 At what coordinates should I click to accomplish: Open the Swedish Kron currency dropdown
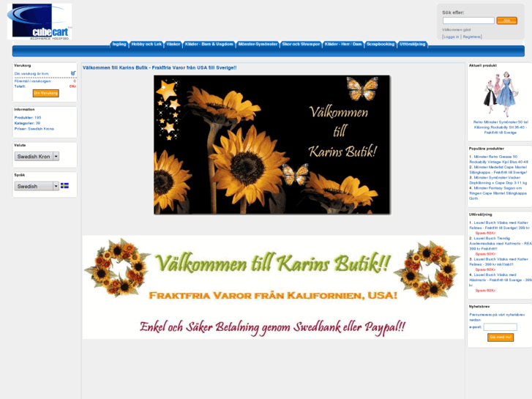(x=37, y=156)
